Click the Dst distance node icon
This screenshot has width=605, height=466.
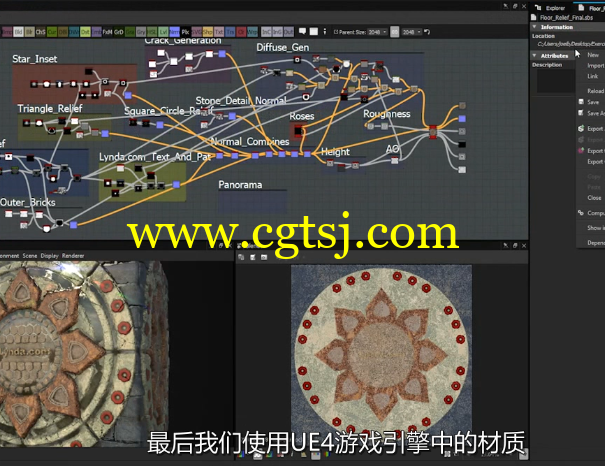85,32
